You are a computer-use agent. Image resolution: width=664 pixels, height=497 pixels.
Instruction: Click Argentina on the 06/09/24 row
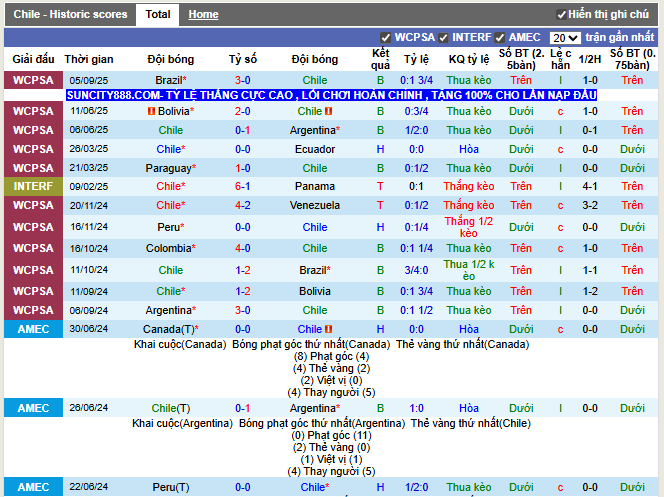(171, 310)
